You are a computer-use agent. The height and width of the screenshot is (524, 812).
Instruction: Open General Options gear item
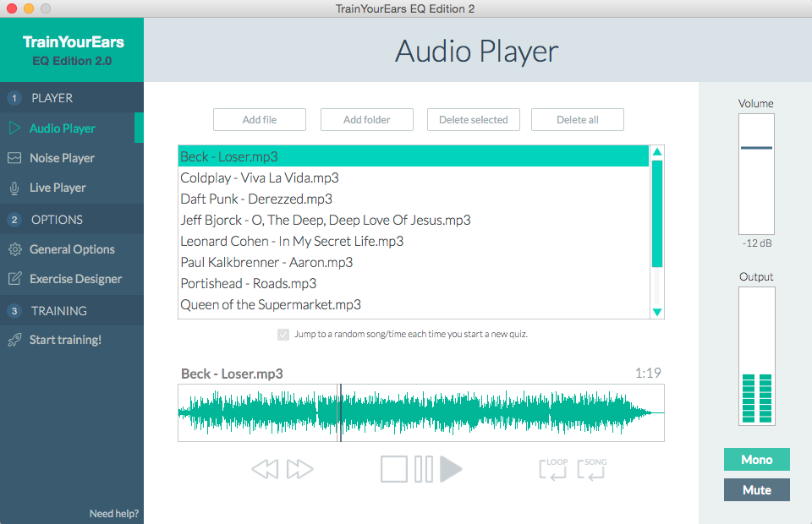[72, 249]
